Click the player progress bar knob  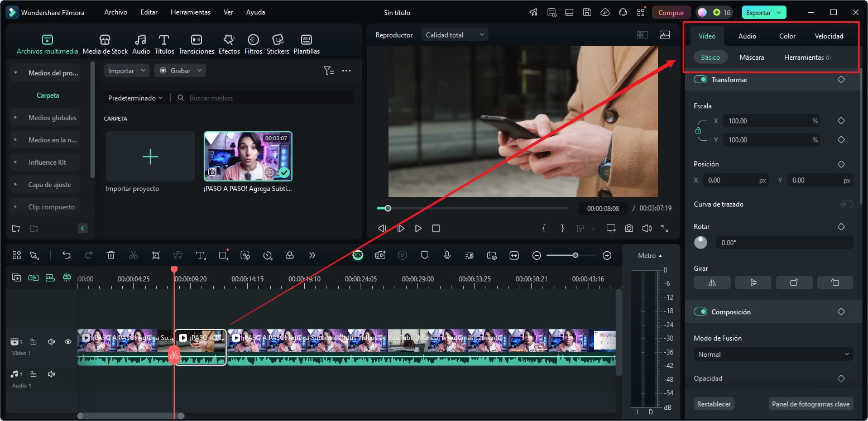coord(388,208)
